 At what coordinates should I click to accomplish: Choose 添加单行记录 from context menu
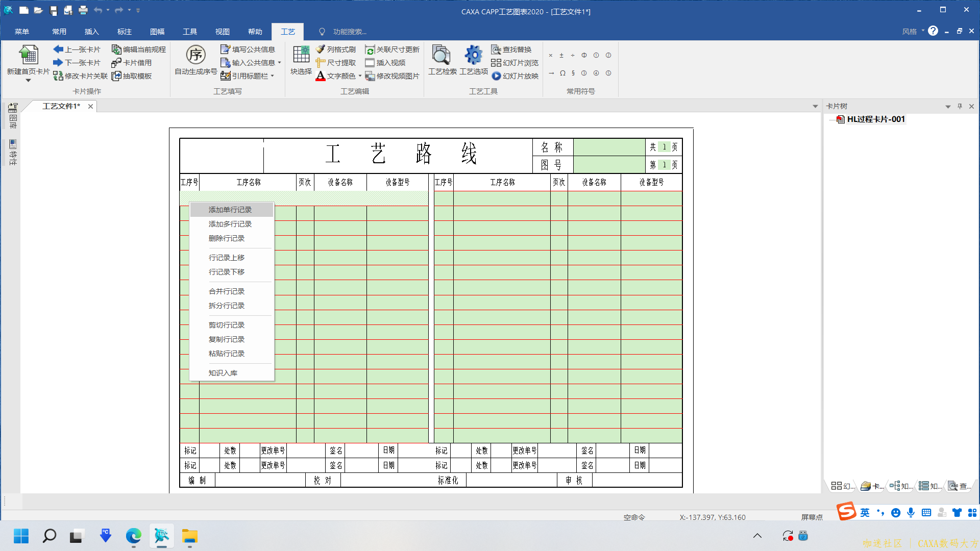pyautogui.click(x=230, y=210)
